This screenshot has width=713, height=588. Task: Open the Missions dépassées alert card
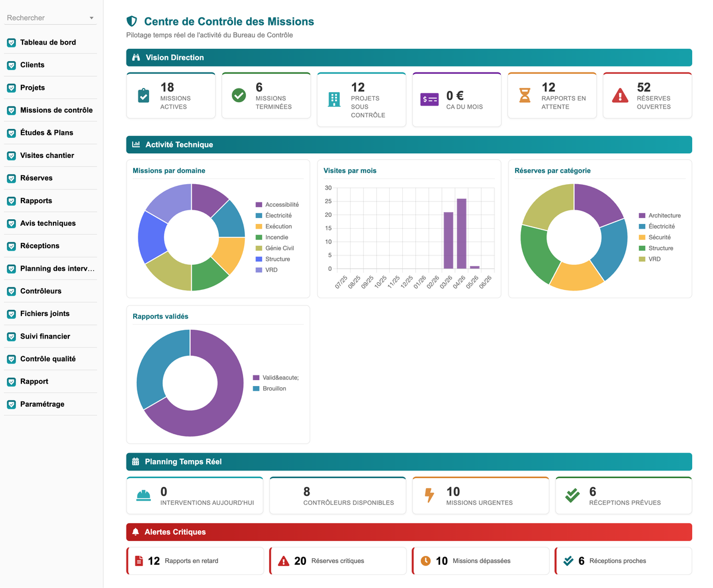480,561
